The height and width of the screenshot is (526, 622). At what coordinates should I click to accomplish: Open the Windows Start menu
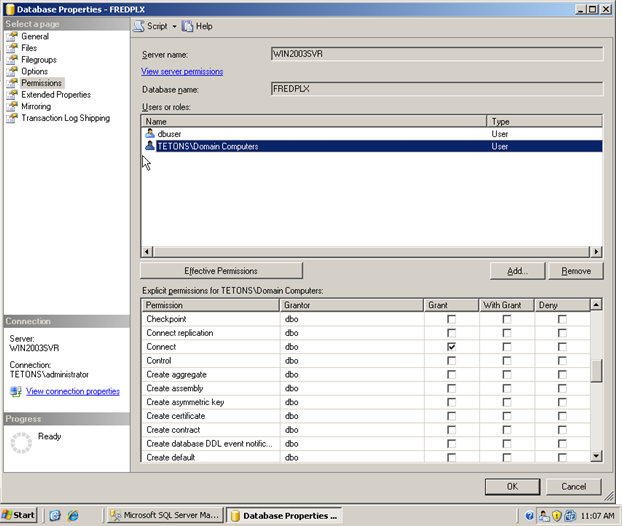(19, 515)
